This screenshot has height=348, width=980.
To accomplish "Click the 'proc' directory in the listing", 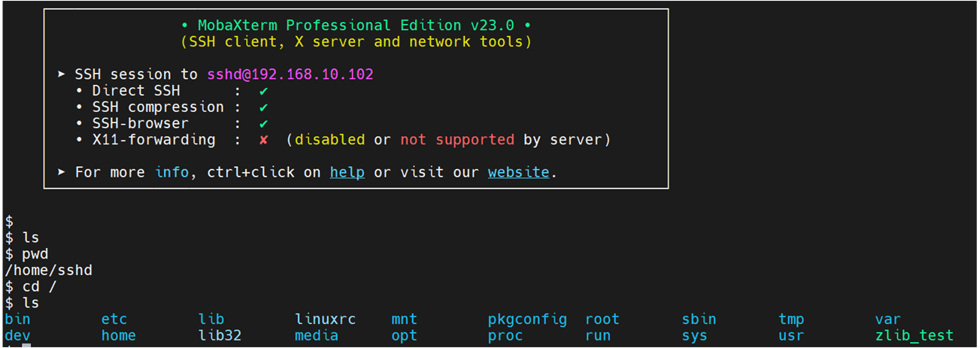I will point(505,336).
